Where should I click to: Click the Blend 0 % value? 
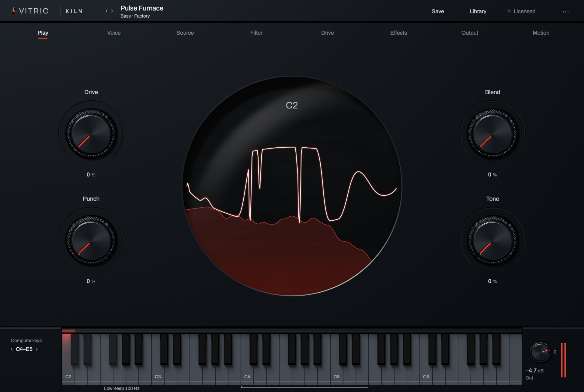tap(492, 174)
